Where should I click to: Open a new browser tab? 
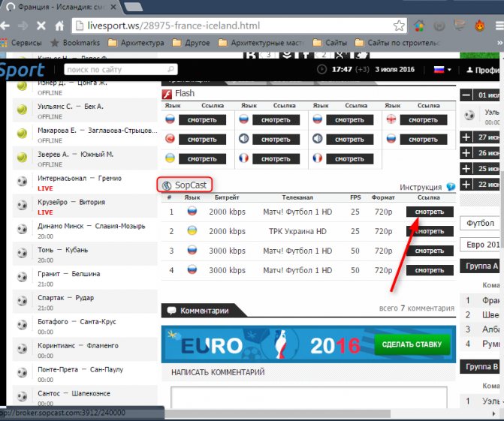point(133,7)
